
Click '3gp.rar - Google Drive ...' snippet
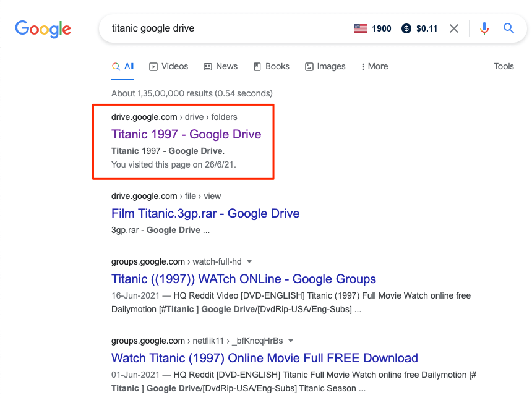(160, 231)
